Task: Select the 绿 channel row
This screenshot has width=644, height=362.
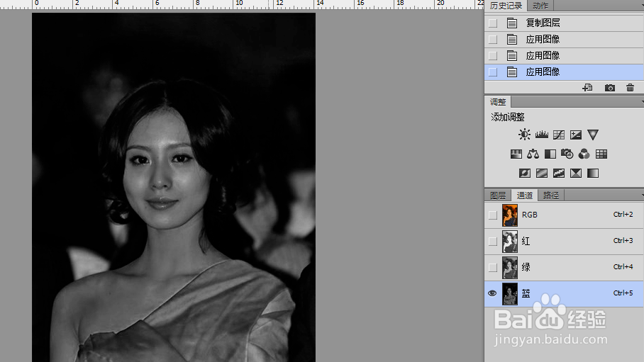Action: tap(564, 268)
